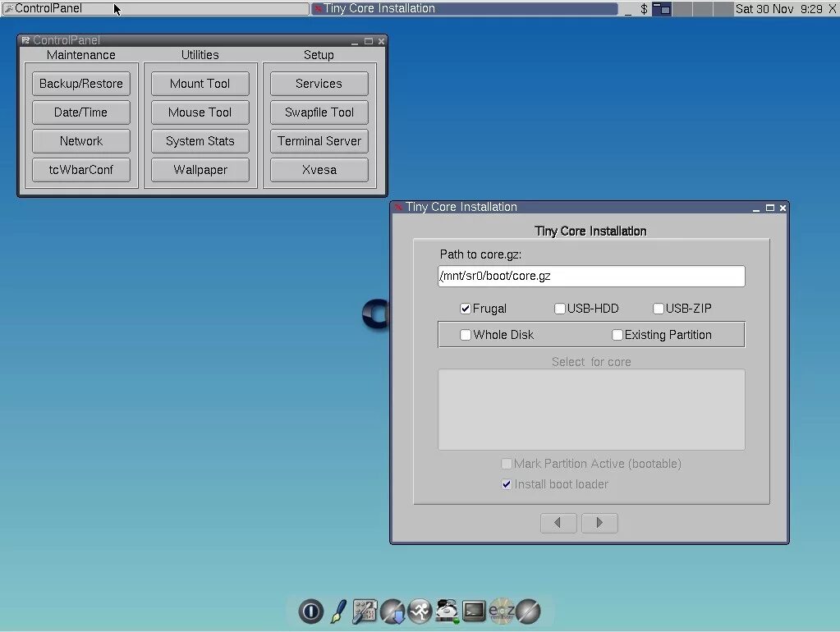840x632 pixels.
Task: Open tcWbarConf
Action: (81, 170)
